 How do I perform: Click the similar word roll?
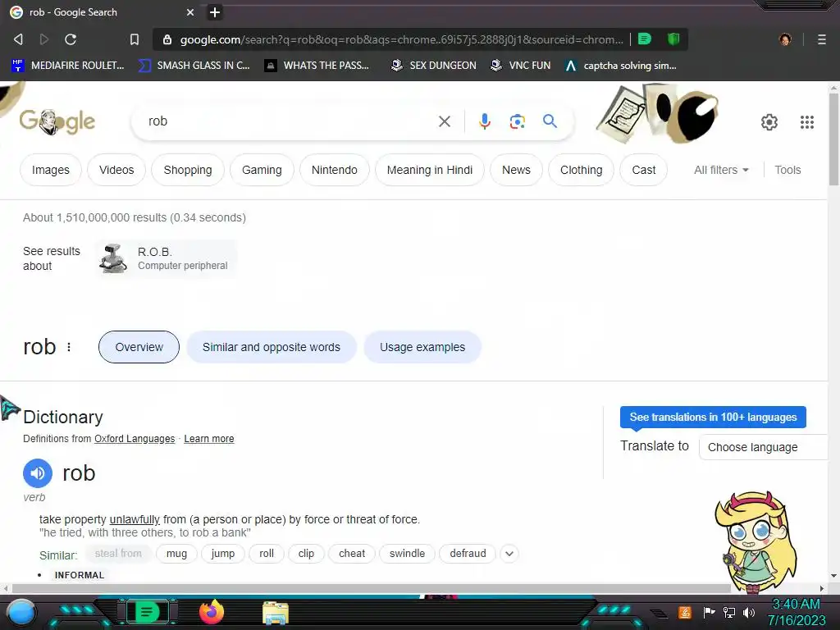[x=267, y=554]
